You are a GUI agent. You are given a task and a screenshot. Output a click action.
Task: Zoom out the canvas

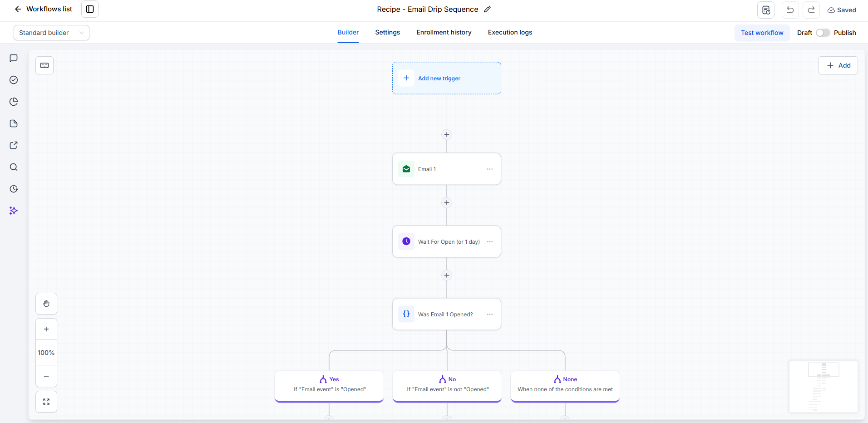(46, 376)
